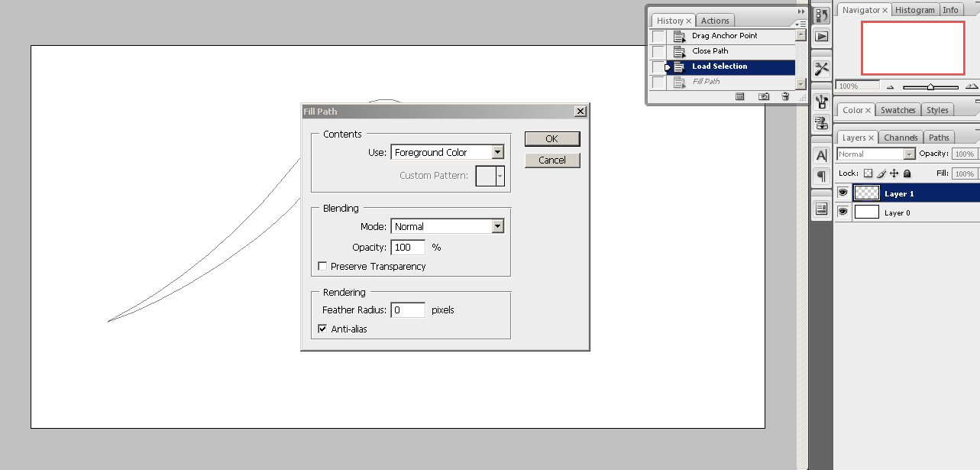Click the Feather Radius field
Viewport: 980px width, 470px height.
(x=408, y=310)
